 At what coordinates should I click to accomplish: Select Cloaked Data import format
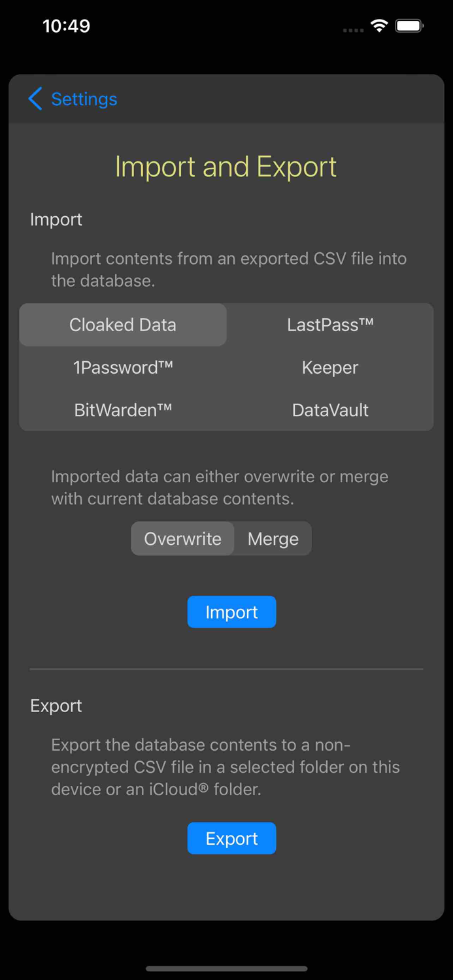point(122,324)
